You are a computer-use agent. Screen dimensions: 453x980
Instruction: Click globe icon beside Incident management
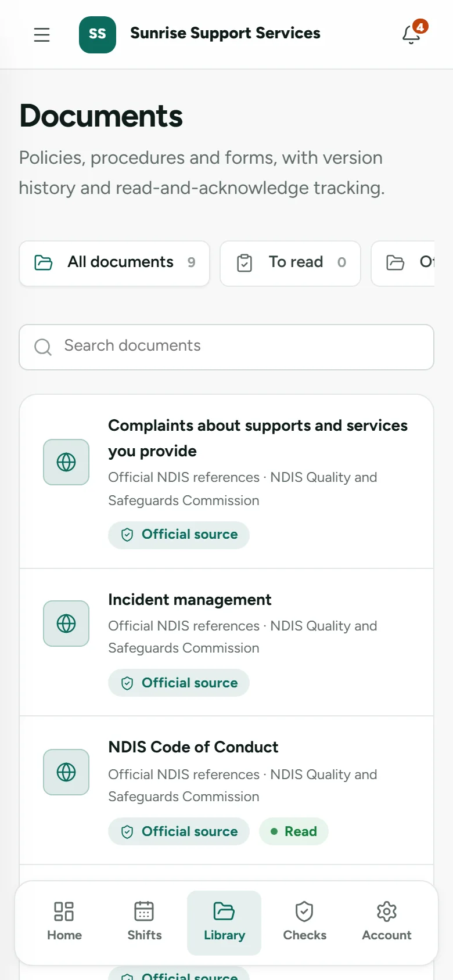pyautogui.click(x=66, y=624)
